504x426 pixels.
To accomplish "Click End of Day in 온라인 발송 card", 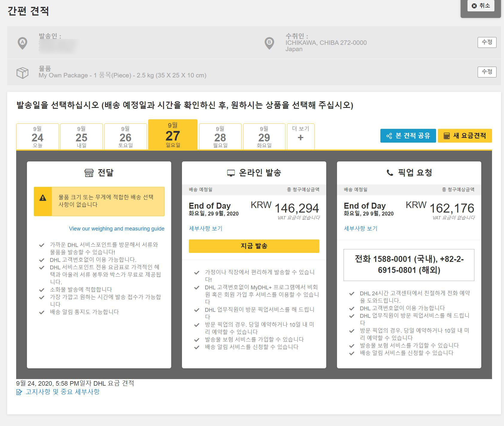I will pyautogui.click(x=210, y=206).
